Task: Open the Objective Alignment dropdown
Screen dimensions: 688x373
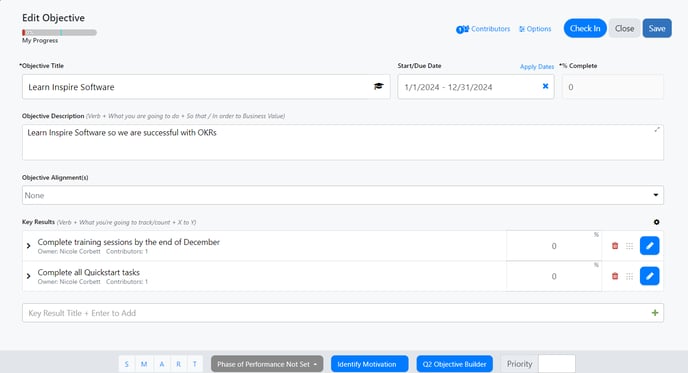Action: (x=343, y=195)
